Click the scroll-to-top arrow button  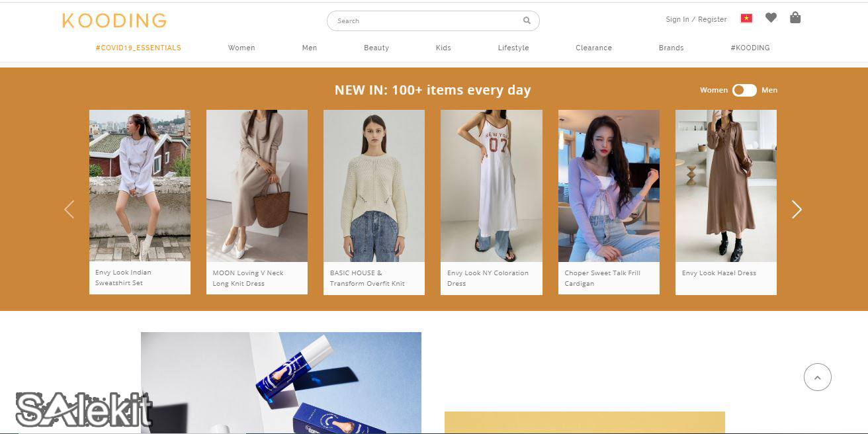pos(818,376)
